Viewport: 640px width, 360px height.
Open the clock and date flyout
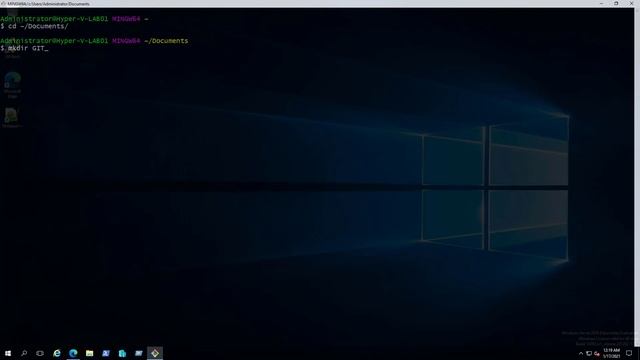pyautogui.click(x=611, y=353)
